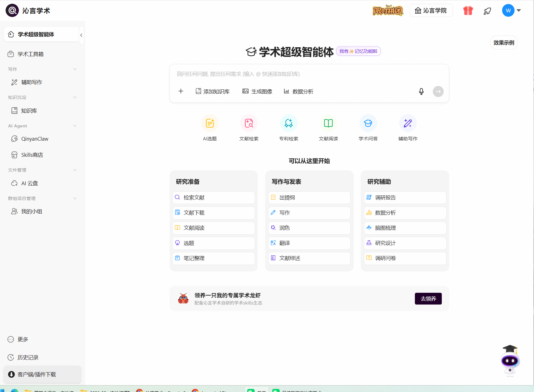Collapse the 文件管理 sidebar section
The width and height of the screenshot is (534, 392).
coord(75,170)
